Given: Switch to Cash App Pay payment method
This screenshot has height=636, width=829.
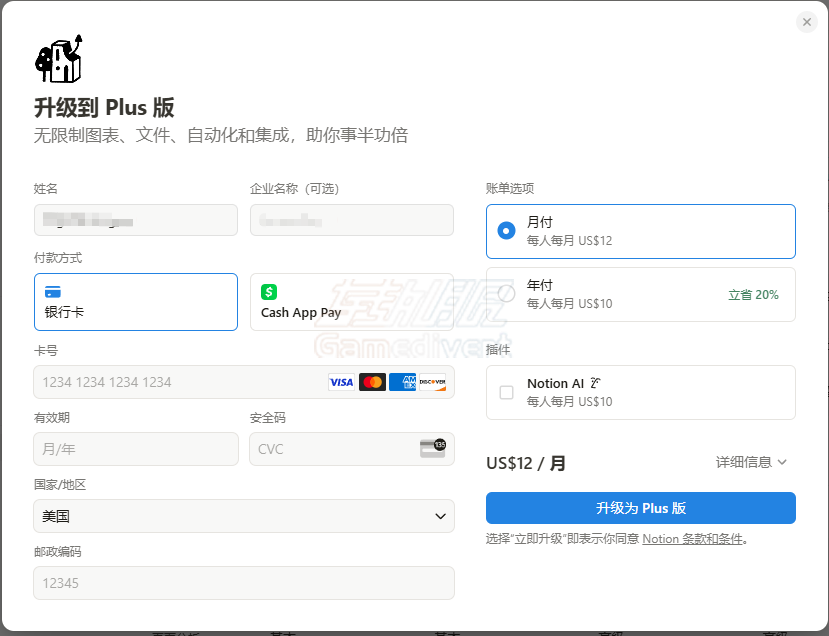Looking at the screenshot, I should [x=351, y=302].
